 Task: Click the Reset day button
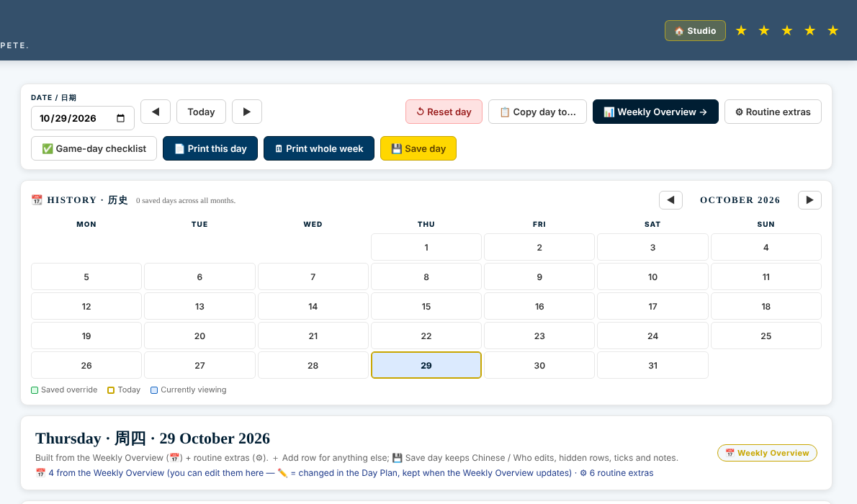point(444,112)
